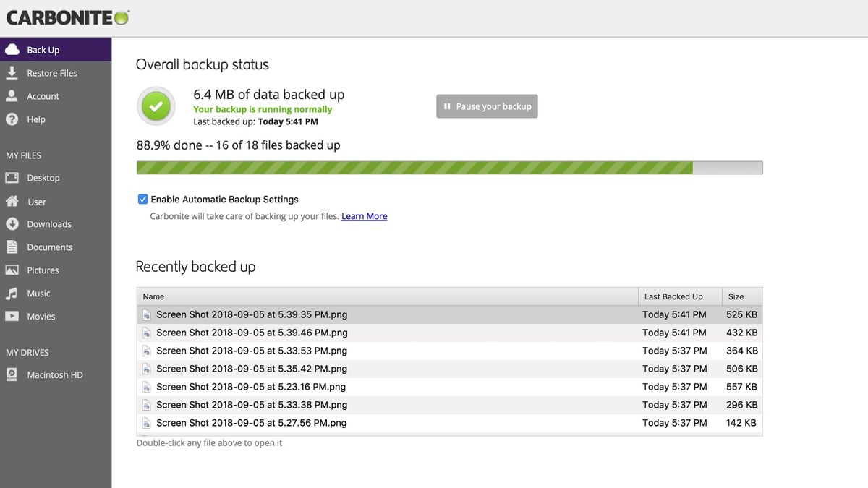Disable Enable Automatic Backup Settings checkbox

142,199
